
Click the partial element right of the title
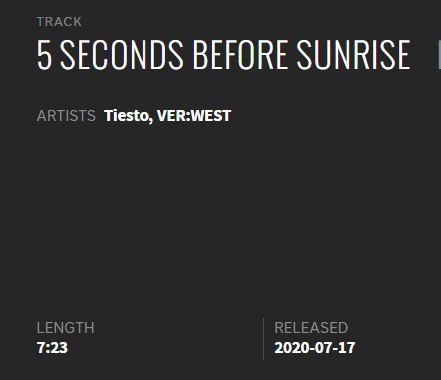(x=439, y=55)
